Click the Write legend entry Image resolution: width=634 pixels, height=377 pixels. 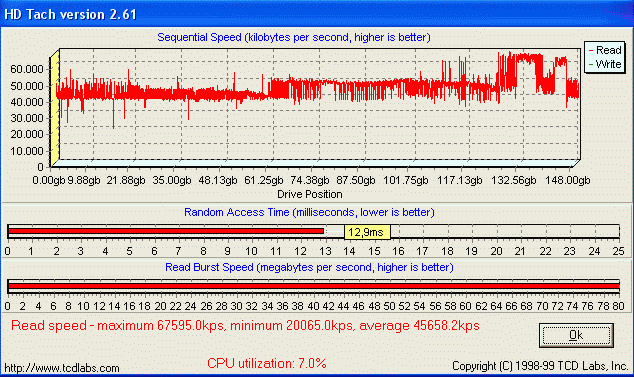point(605,64)
